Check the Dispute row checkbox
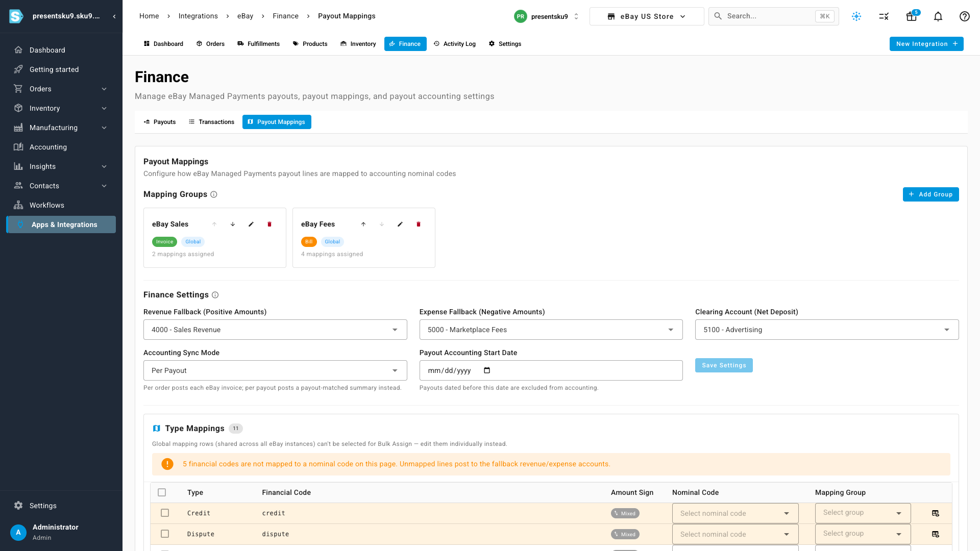 pyautogui.click(x=165, y=534)
